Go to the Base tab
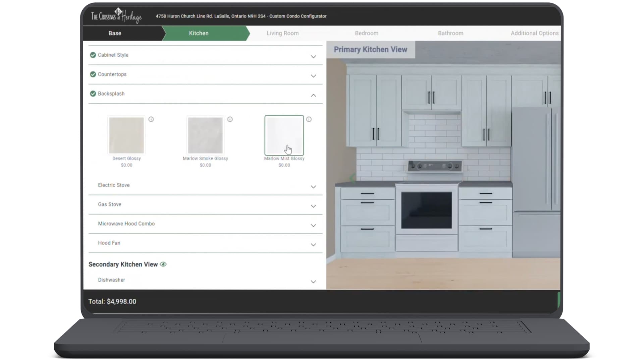644x362 pixels. pos(114,33)
